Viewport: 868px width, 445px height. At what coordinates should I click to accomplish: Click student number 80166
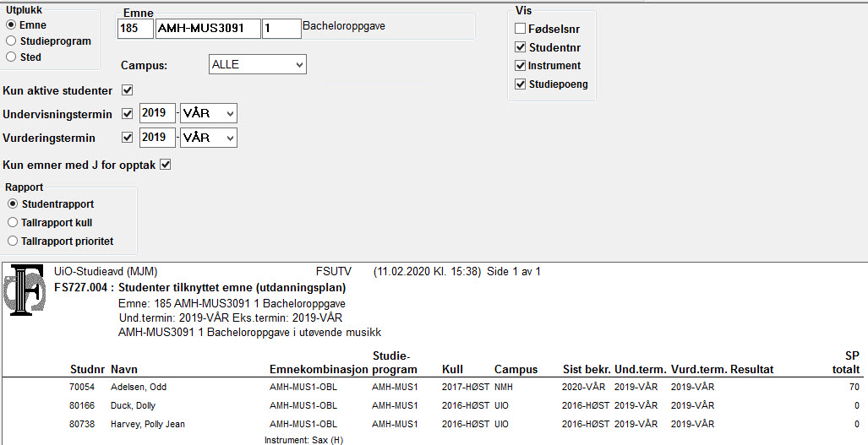[x=82, y=406]
